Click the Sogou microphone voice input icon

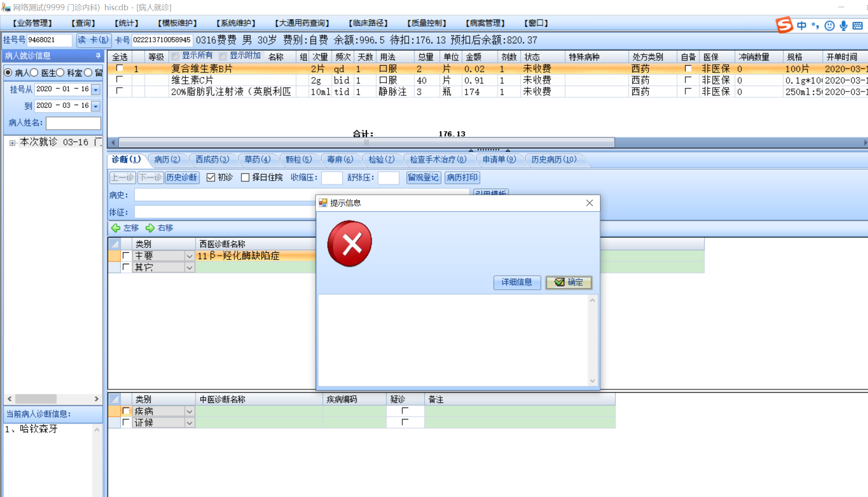pyautogui.click(x=843, y=26)
